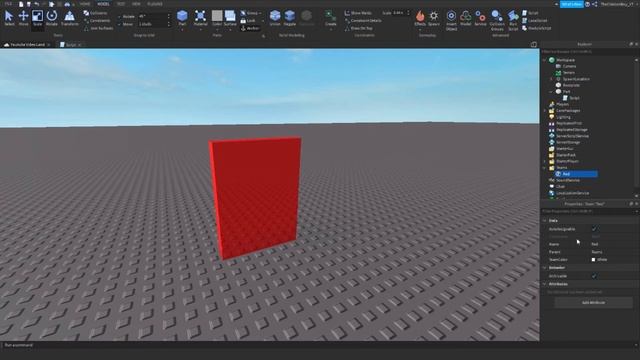Image resolution: width=640 pixels, height=360 pixels.
Task: Switch to the TEST ribbon tab
Action: [120, 4]
